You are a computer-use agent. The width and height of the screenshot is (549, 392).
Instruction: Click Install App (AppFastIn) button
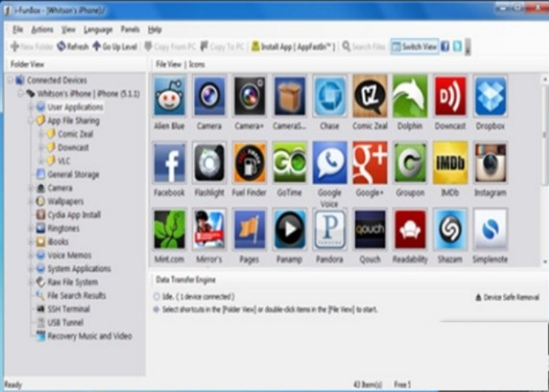tap(293, 46)
